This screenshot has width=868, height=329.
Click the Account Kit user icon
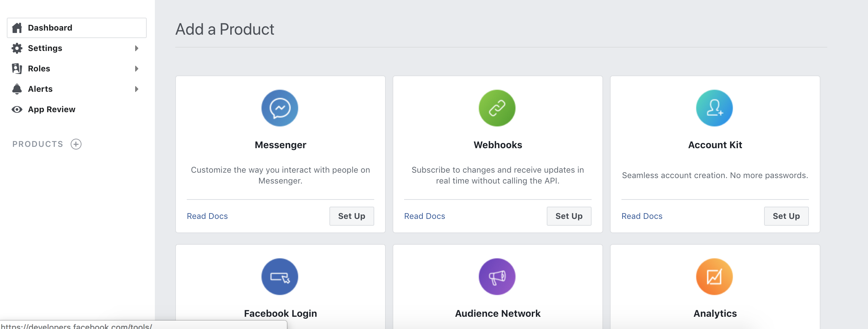point(715,108)
